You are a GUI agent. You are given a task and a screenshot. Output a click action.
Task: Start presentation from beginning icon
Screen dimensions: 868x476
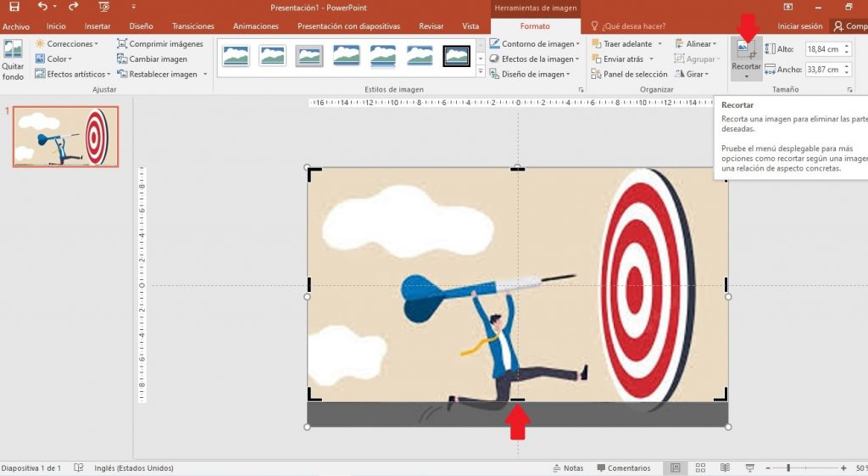103,7
